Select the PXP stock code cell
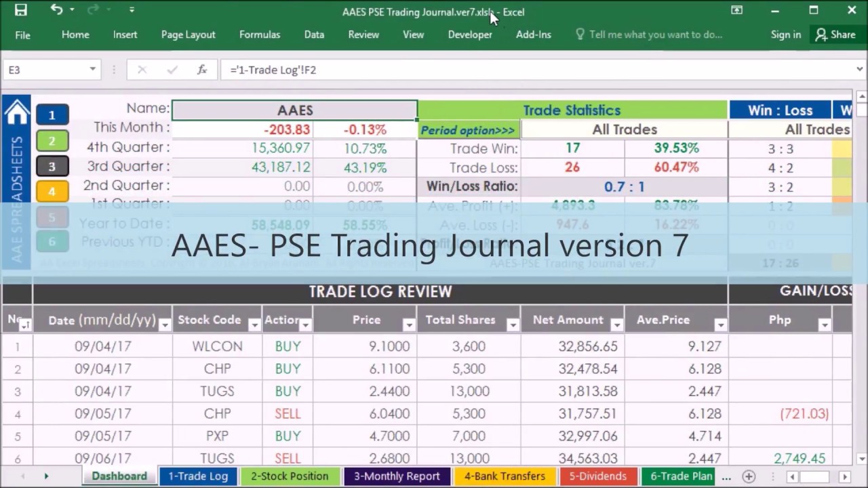868x488 pixels. pos(217,436)
